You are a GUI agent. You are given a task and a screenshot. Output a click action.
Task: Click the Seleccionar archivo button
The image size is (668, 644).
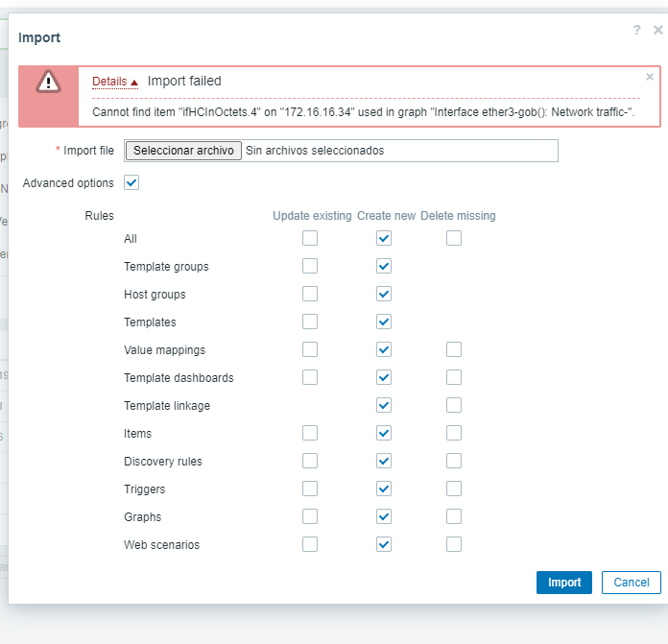tap(183, 151)
